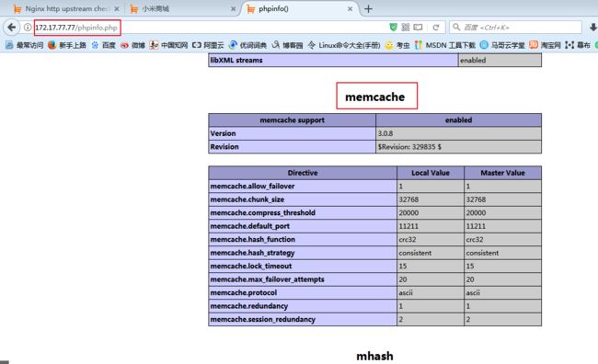Open the 淘宝网 bookmark
Image resolution: width=598 pixels, height=364 pixels.
(x=545, y=45)
